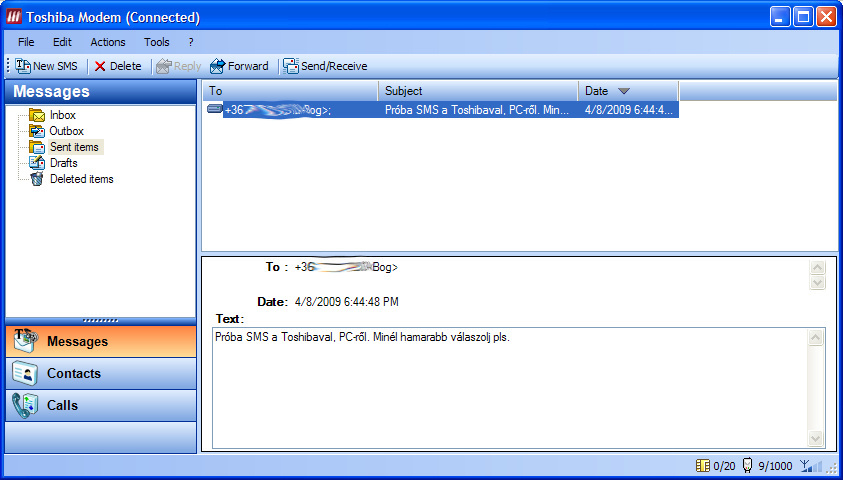
Task: Click the recipient number in preview pane
Action: tap(347, 267)
